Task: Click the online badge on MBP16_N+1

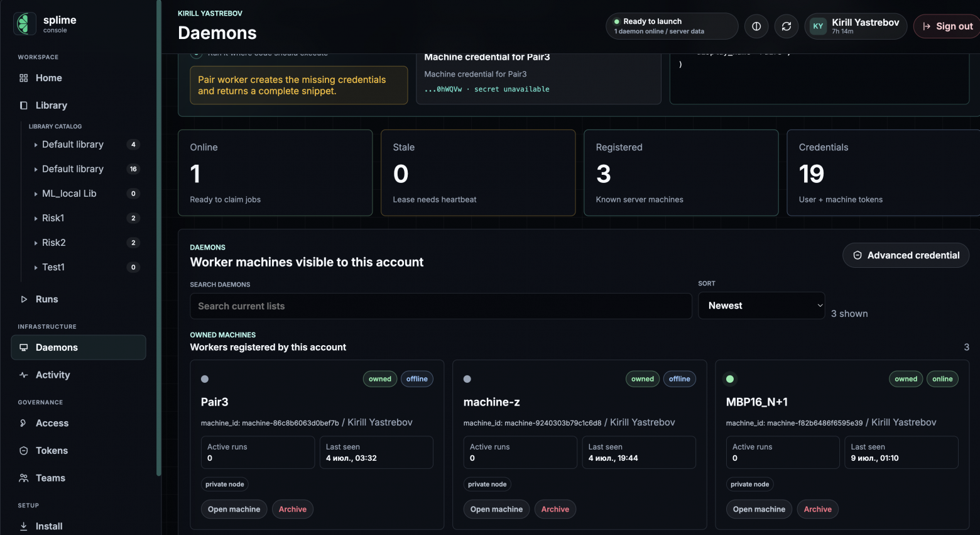Action: 942,379
